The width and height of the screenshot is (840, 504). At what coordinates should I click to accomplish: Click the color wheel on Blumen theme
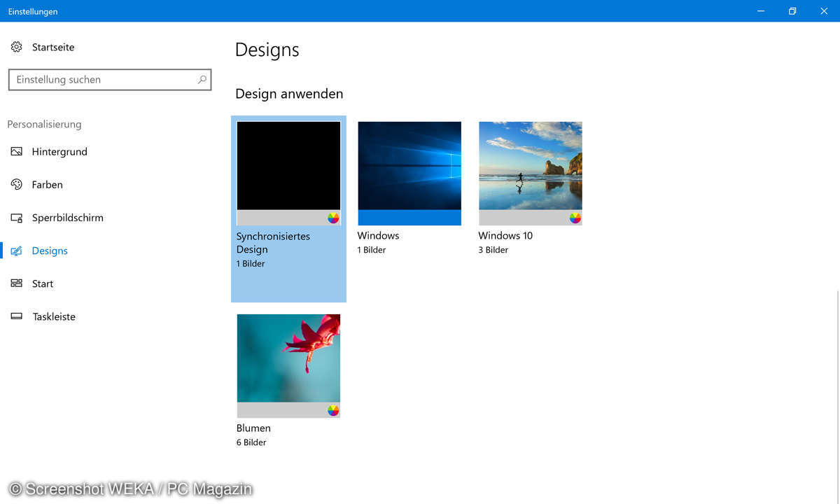coord(333,410)
